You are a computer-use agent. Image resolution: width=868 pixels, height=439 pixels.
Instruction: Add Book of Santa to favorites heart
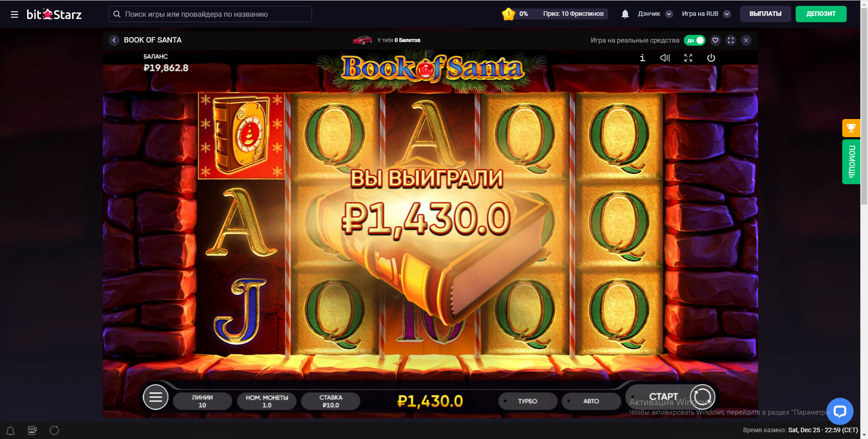[715, 40]
